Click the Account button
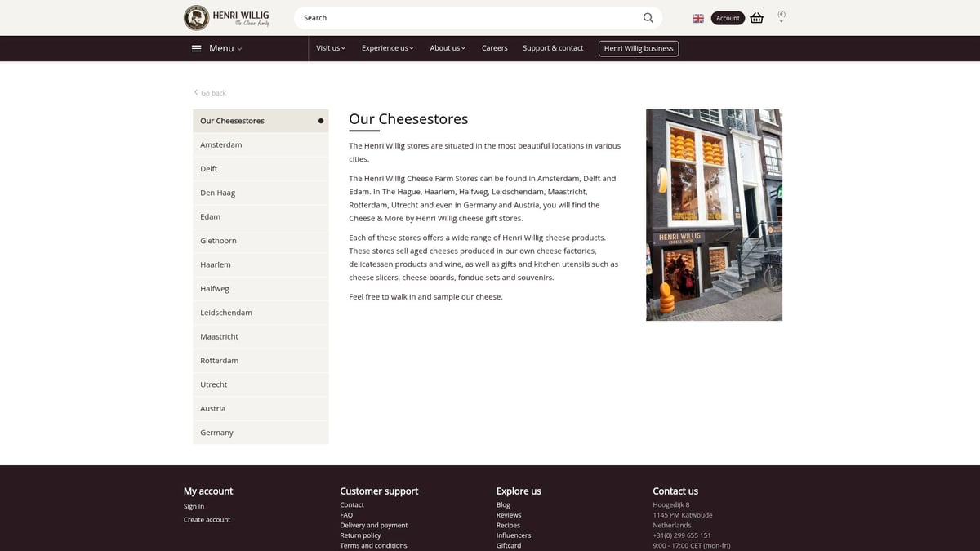Viewport: 980px width, 551px height. (x=728, y=18)
